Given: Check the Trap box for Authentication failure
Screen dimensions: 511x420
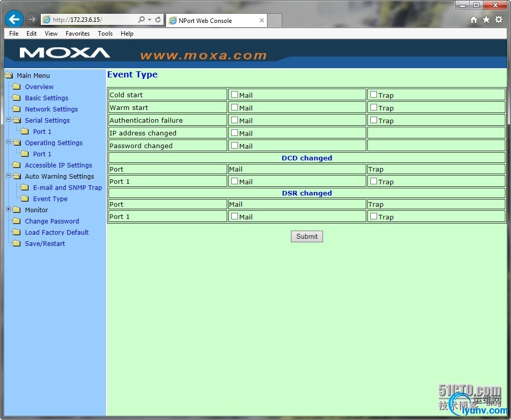Looking at the screenshot, I should tap(375, 120).
